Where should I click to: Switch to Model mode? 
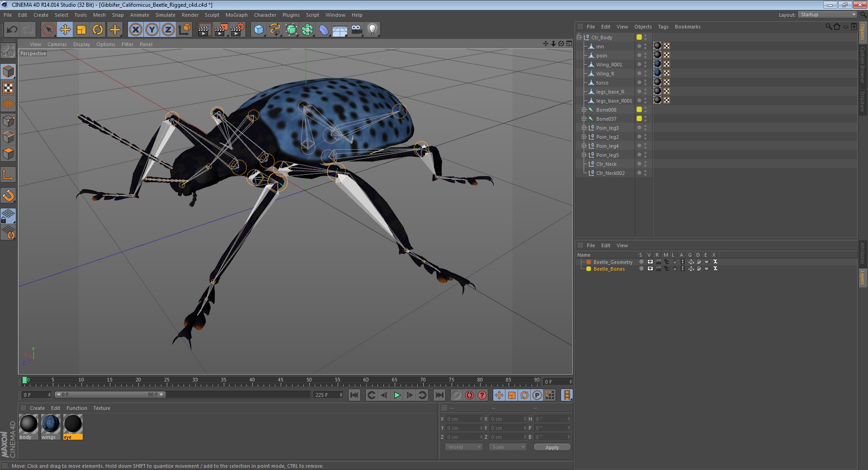coord(9,71)
